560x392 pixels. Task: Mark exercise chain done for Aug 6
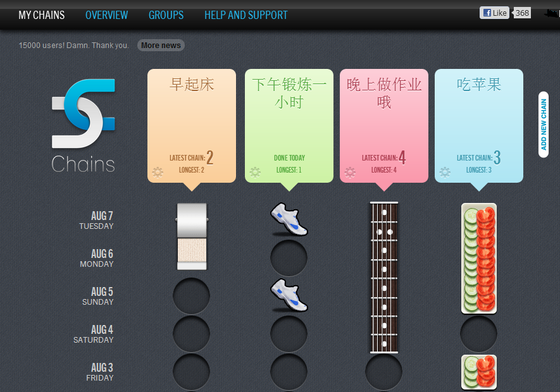click(x=289, y=258)
